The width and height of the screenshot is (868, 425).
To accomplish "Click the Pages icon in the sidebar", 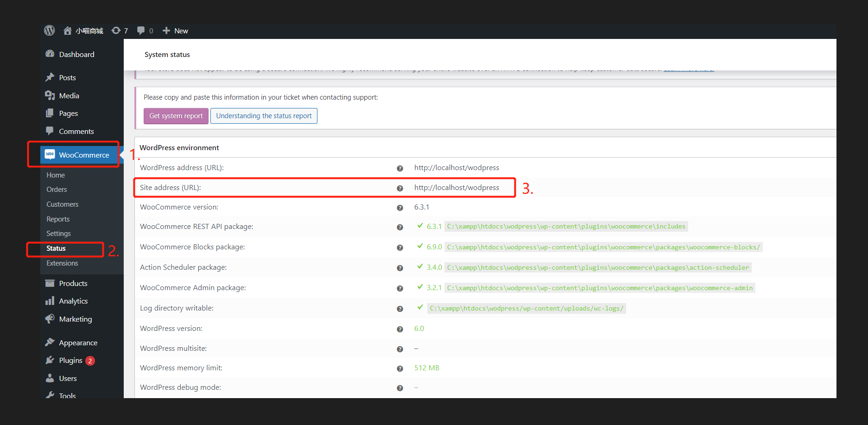I will point(50,113).
